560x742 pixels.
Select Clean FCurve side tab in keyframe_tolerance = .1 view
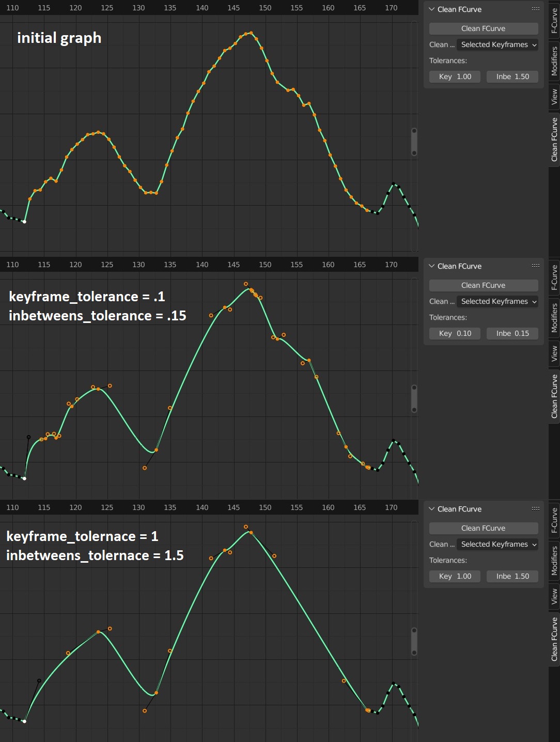[554, 396]
